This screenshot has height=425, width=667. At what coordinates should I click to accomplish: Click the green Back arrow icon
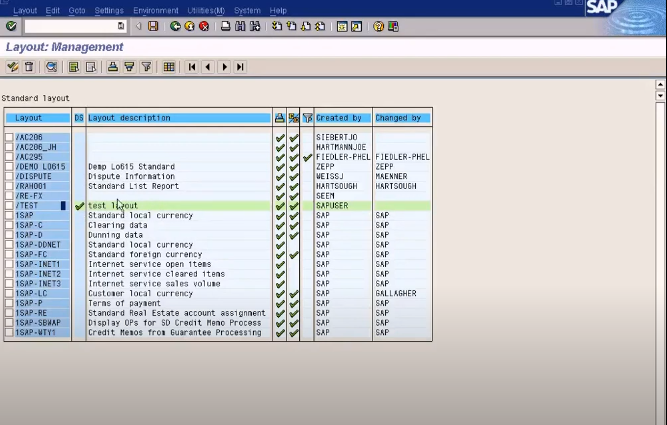175,26
